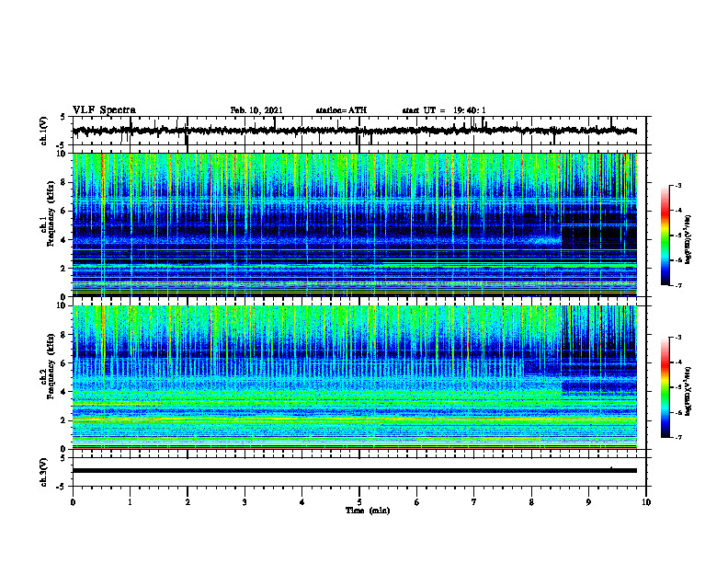Click the 3 minute tick label on time axis
Screen dimensions: 728x563
(245, 502)
